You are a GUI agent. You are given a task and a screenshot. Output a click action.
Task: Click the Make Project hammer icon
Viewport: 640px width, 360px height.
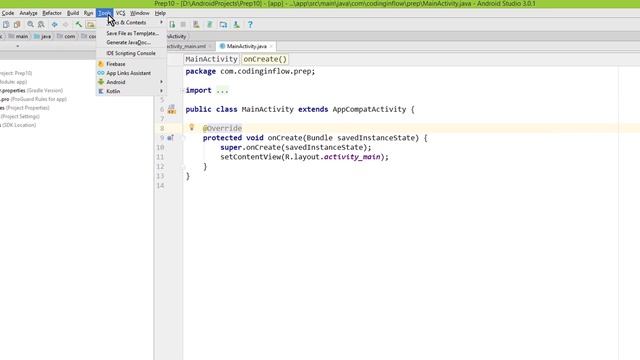(x=78, y=24)
